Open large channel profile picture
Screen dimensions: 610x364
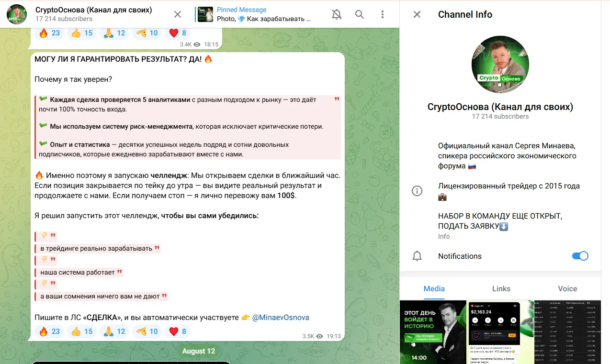pyautogui.click(x=500, y=65)
